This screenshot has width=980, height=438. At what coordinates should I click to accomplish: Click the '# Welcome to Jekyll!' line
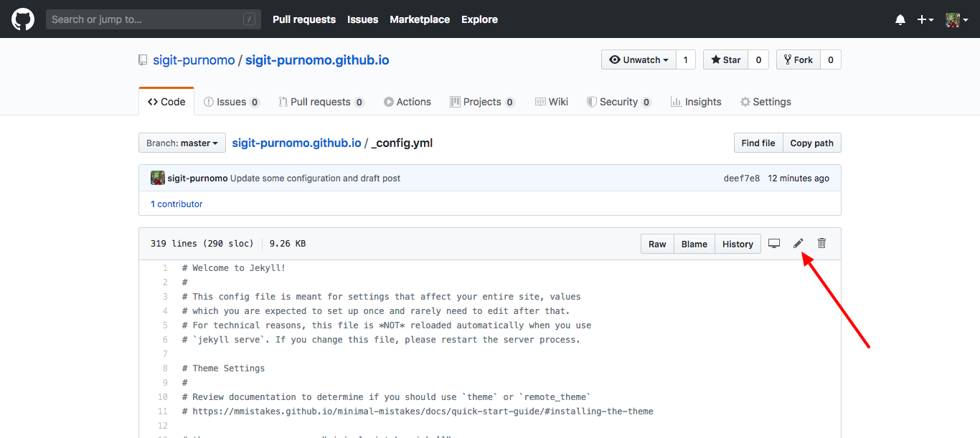point(234,268)
